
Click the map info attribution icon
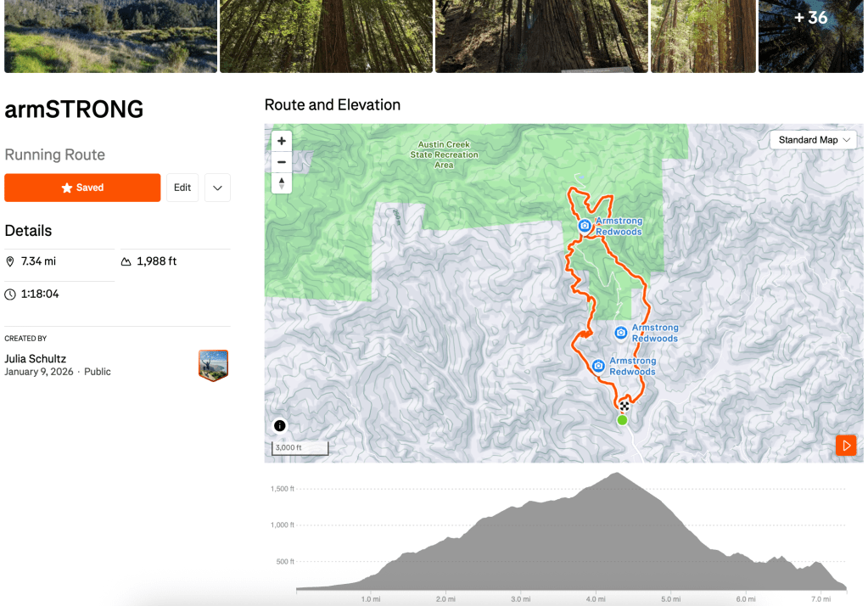click(x=280, y=426)
